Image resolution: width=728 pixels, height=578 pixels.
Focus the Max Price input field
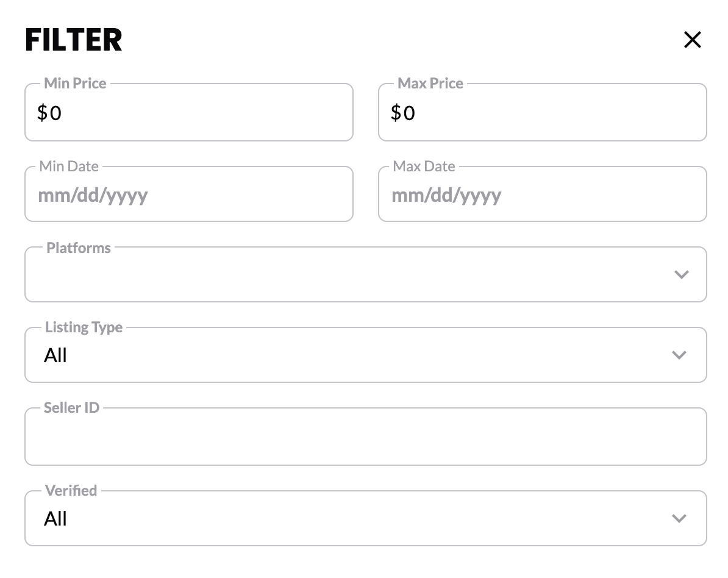(x=543, y=112)
